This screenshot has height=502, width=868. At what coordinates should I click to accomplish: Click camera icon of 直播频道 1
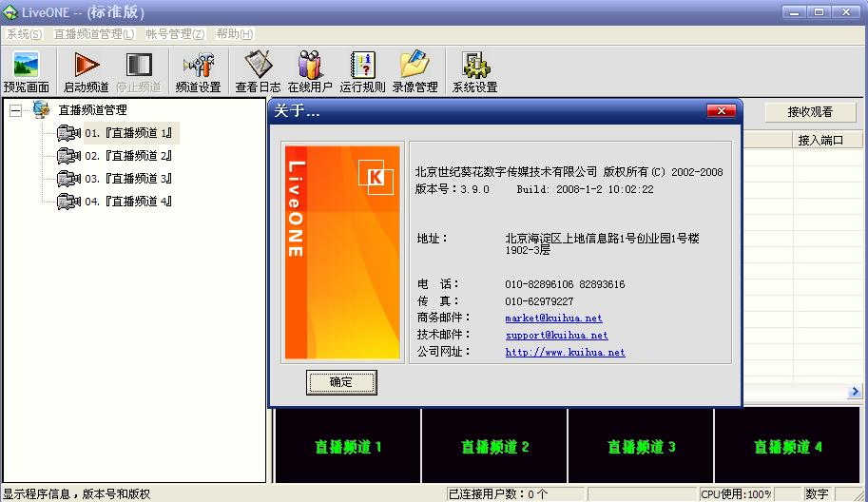point(68,133)
